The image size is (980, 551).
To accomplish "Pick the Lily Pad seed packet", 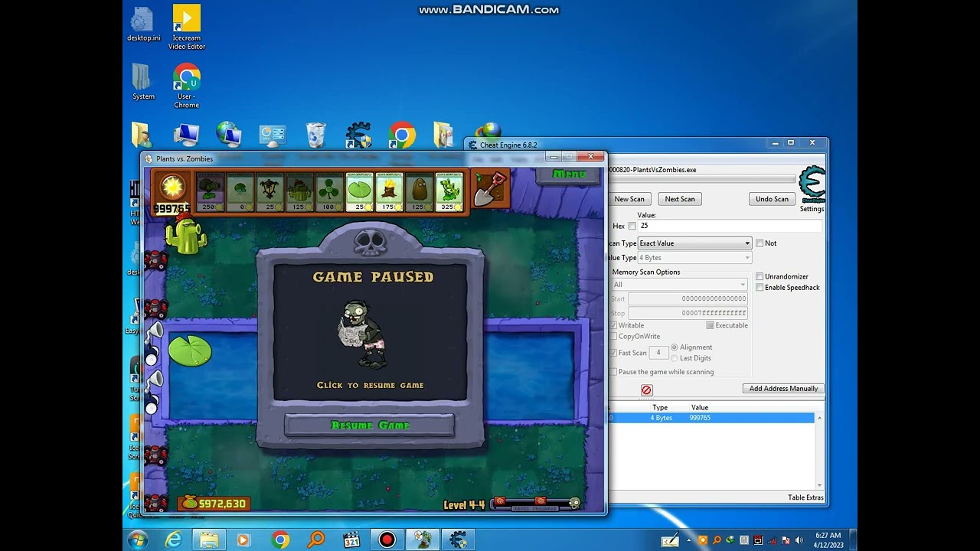I will click(x=360, y=192).
